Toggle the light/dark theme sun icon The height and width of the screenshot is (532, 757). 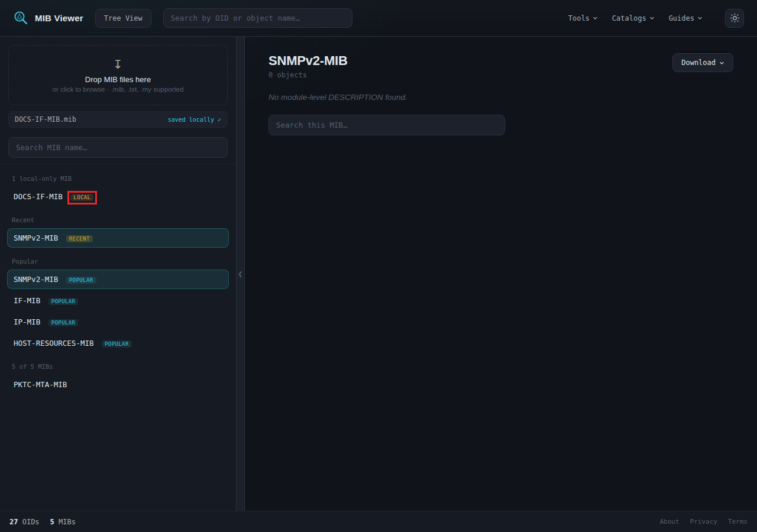coord(735,18)
